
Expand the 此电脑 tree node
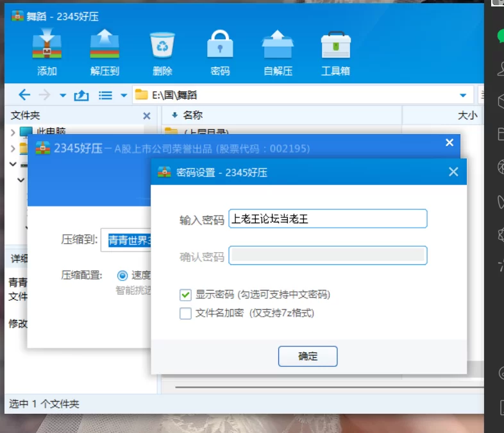click(x=13, y=132)
